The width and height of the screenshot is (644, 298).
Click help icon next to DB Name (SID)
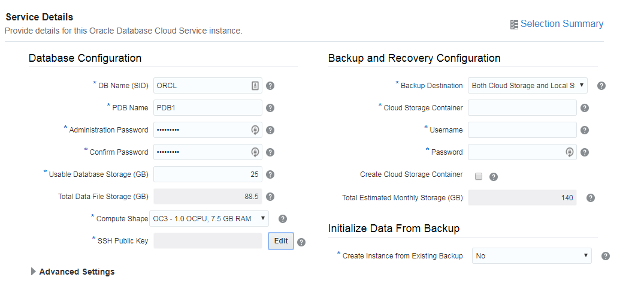pos(270,86)
